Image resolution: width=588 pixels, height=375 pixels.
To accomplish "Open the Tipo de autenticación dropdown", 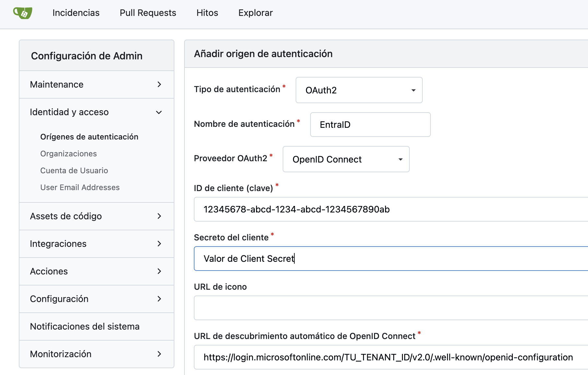I will pos(359,90).
